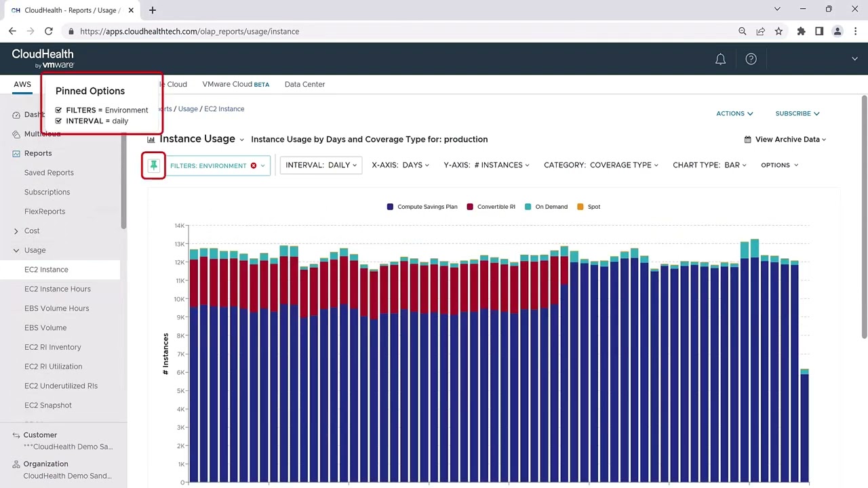This screenshot has height=488, width=868.
Task: Share this page via address bar icon
Action: (761, 31)
